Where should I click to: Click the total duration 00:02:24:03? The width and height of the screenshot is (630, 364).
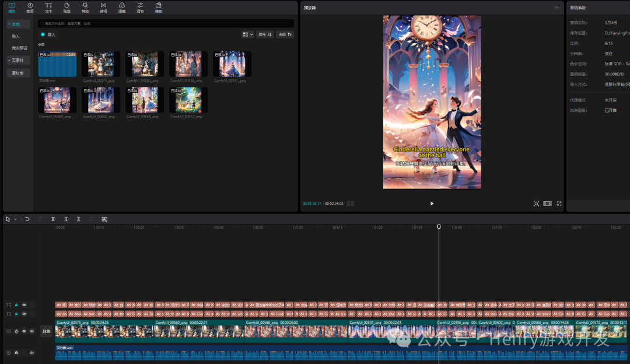334,204
